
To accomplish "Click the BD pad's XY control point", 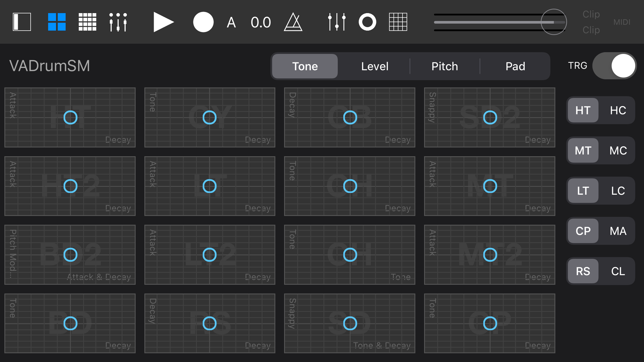I will [x=70, y=323].
